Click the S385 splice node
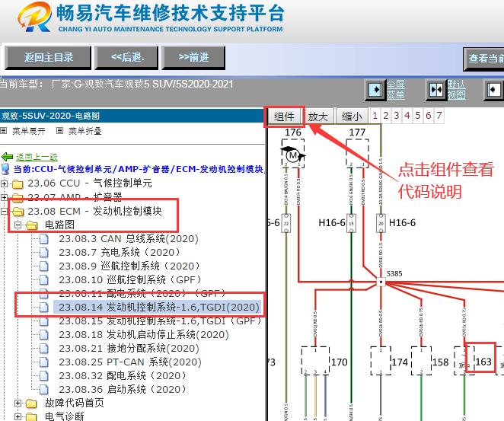Viewport: 504px width, 421px height. (x=381, y=282)
